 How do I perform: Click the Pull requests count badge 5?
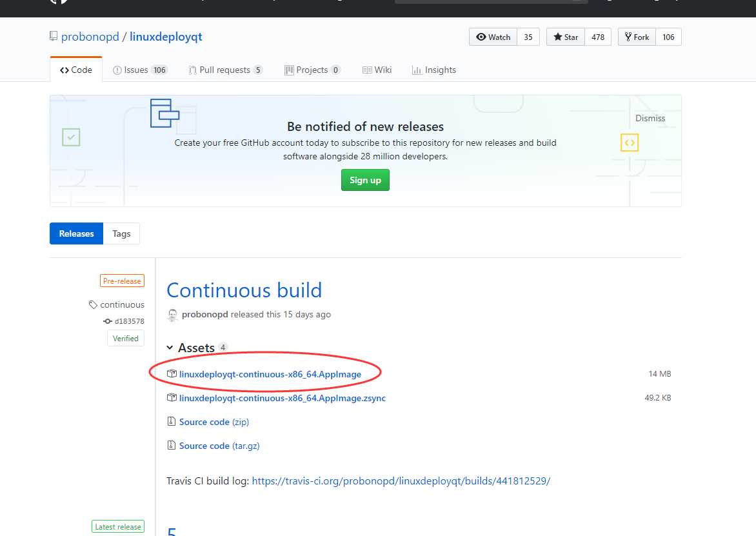pos(258,70)
